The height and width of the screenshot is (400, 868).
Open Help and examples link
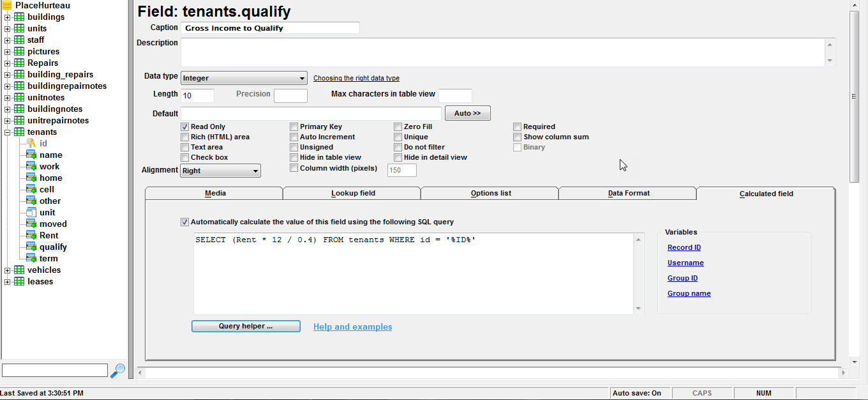tap(352, 327)
